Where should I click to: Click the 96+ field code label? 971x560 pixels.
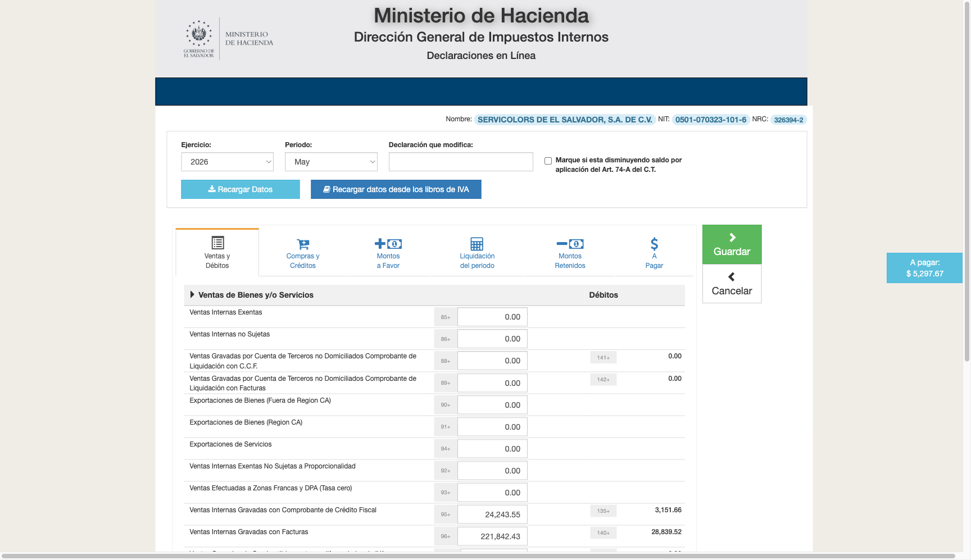click(446, 536)
